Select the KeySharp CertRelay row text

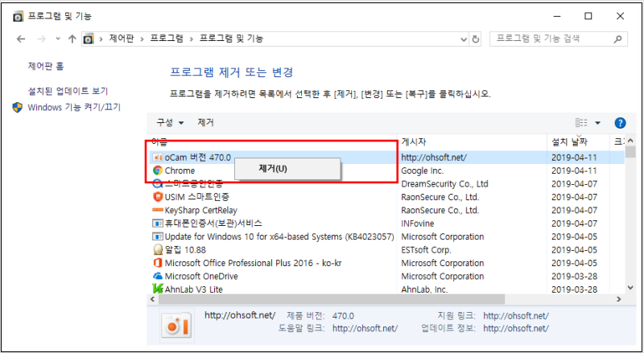(x=200, y=211)
